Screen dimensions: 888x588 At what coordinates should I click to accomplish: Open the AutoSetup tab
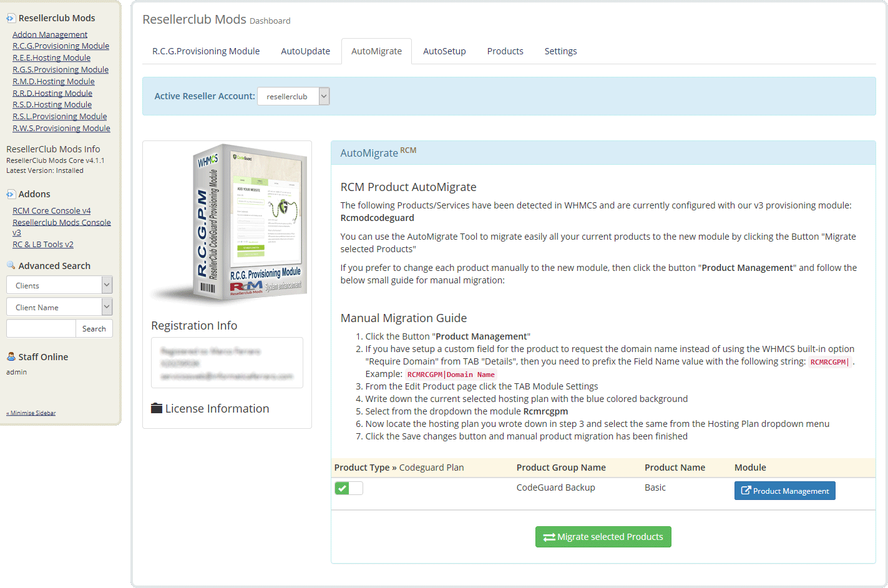[x=444, y=51]
